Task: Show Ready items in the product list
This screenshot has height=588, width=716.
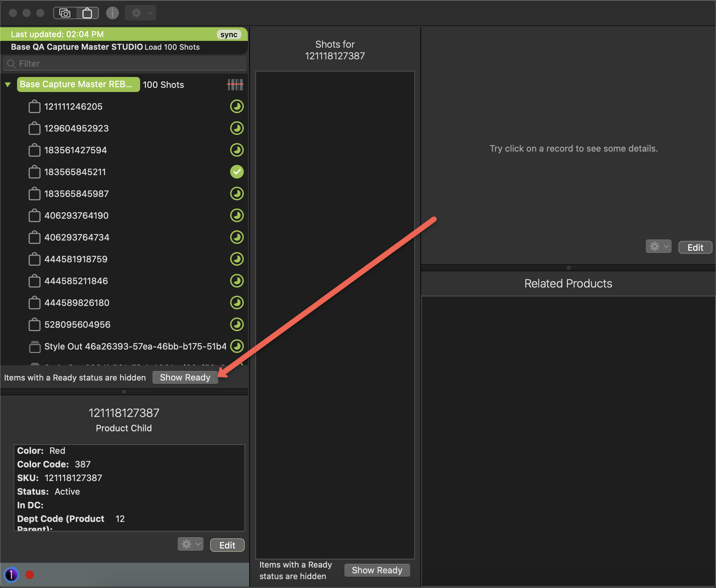Action: coord(185,377)
